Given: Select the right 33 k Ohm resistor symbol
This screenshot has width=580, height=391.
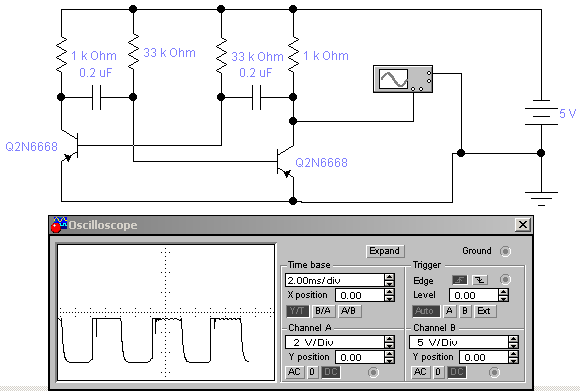Looking at the screenshot, I should tap(221, 54).
